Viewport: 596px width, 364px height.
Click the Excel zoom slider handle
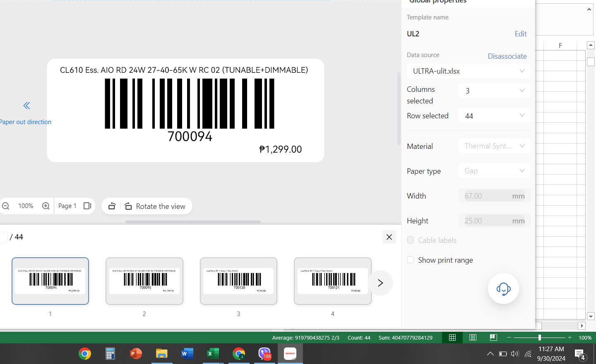539,338
